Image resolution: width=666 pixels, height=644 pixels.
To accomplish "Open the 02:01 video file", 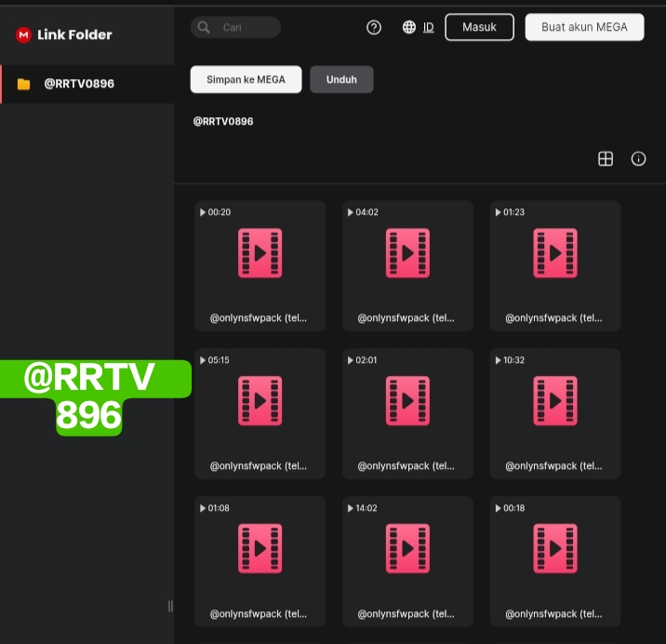I will pyautogui.click(x=407, y=413).
